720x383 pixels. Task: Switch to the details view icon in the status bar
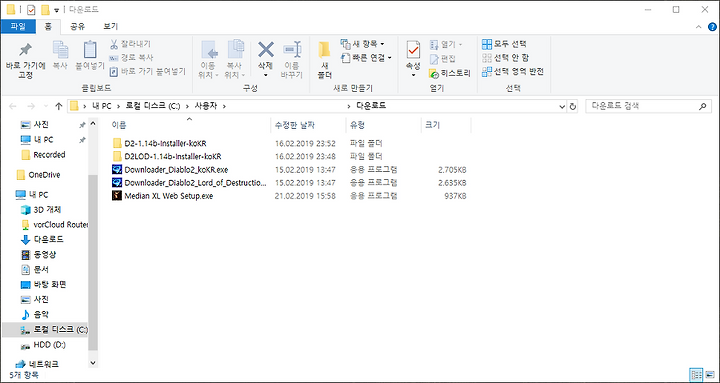point(697,374)
